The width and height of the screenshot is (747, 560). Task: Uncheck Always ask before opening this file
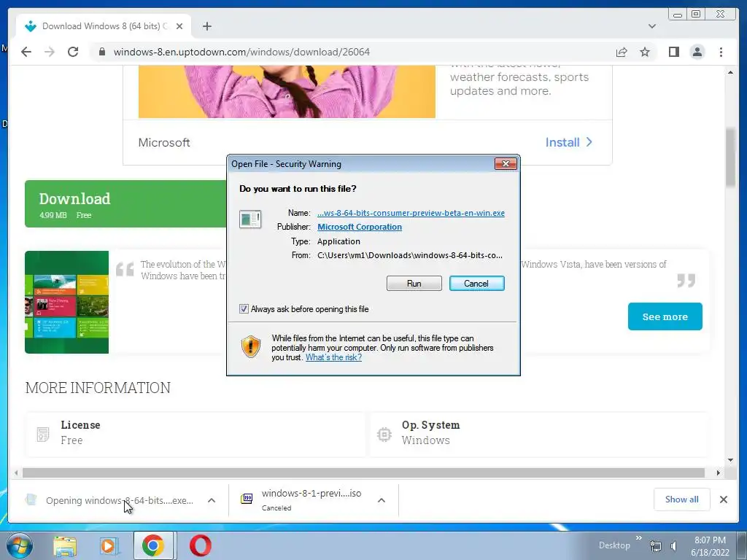pyautogui.click(x=244, y=309)
